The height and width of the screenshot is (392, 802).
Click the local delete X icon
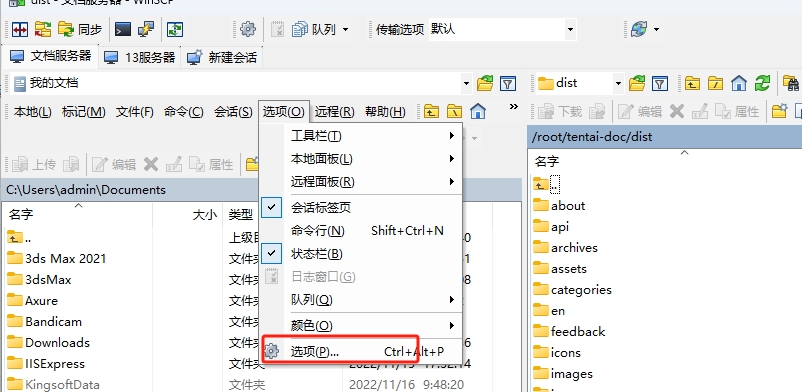tap(150, 164)
